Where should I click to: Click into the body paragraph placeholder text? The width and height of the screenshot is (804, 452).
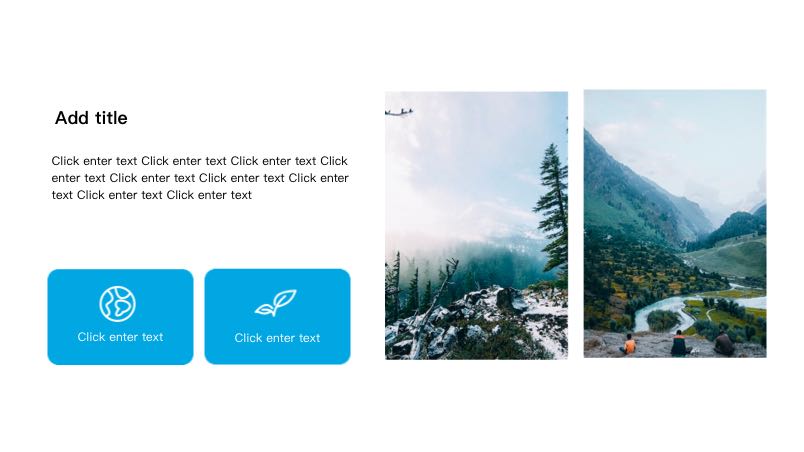(x=200, y=178)
